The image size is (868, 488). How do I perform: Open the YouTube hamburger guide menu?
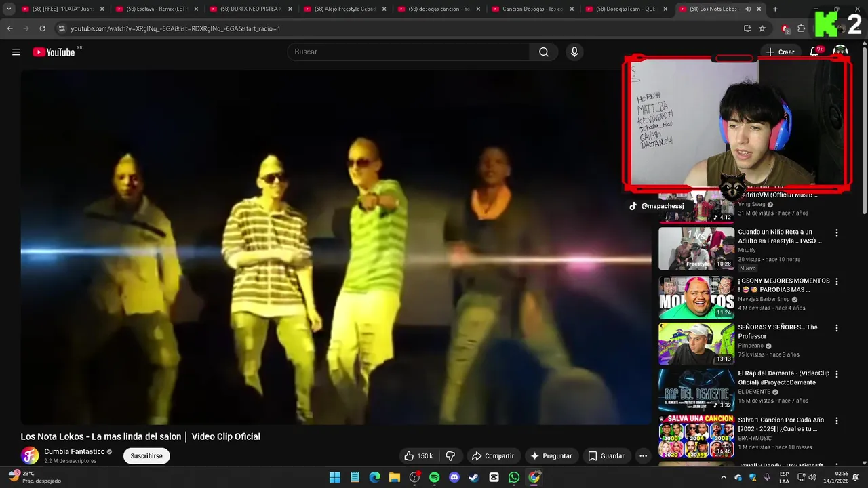tap(16, 52)
